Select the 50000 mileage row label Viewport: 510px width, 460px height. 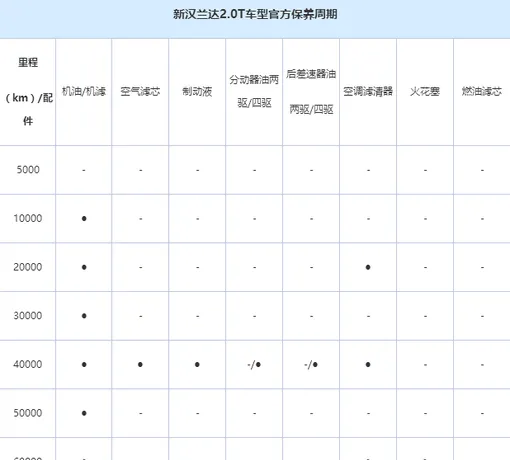28,413
